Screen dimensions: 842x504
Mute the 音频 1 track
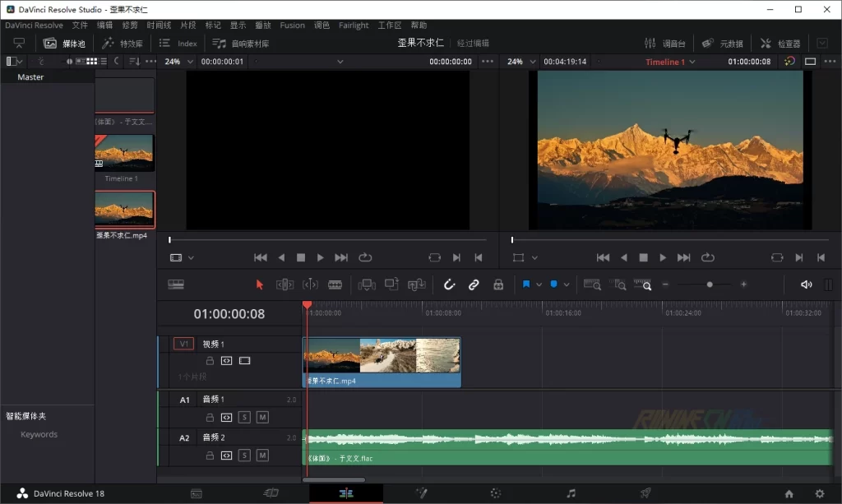(262, 418)
